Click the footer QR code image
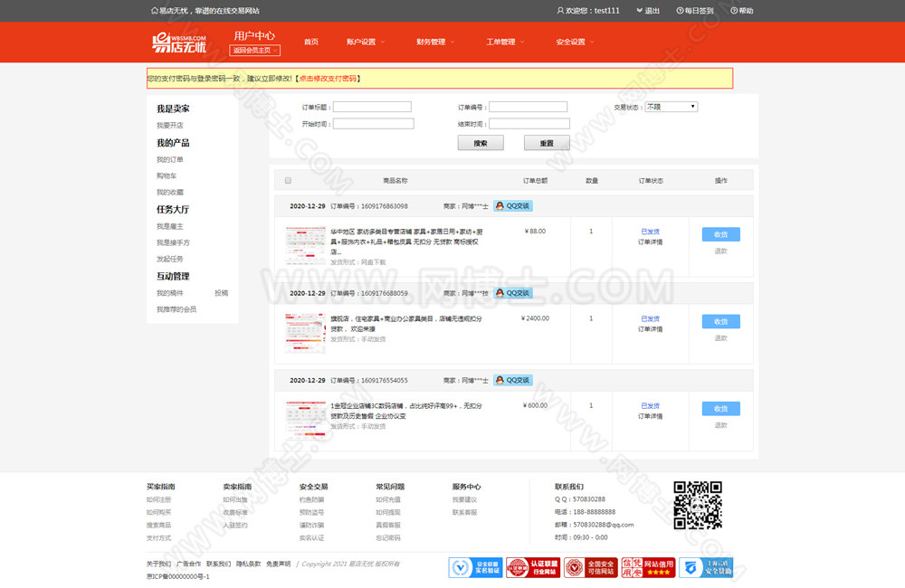 click(698, 505)
